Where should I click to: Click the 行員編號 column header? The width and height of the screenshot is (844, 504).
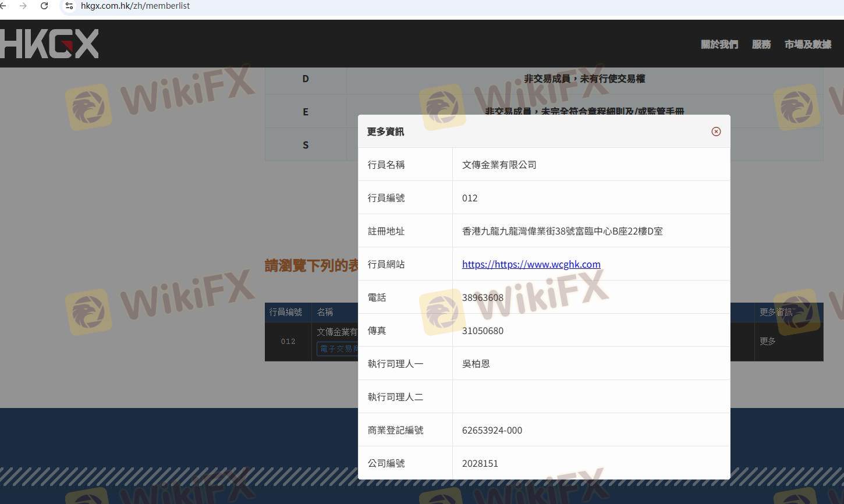pyautogui.click(x=286, y=313)
